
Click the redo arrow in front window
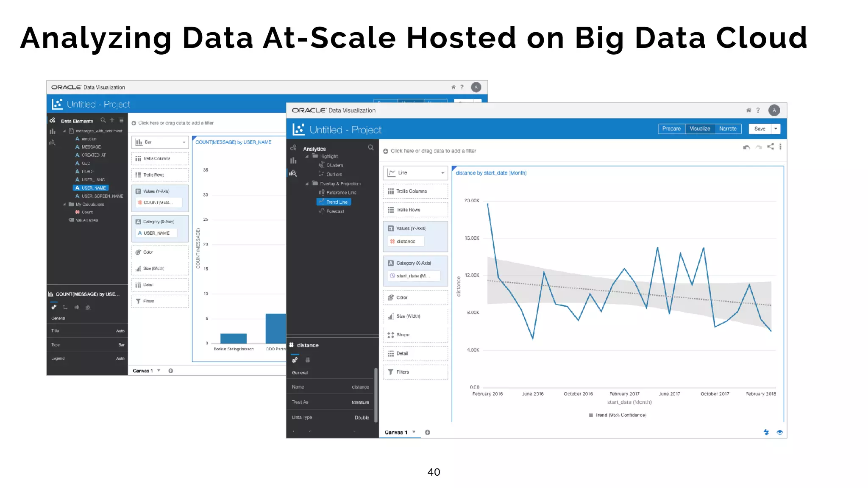click(x=759, y=147)
